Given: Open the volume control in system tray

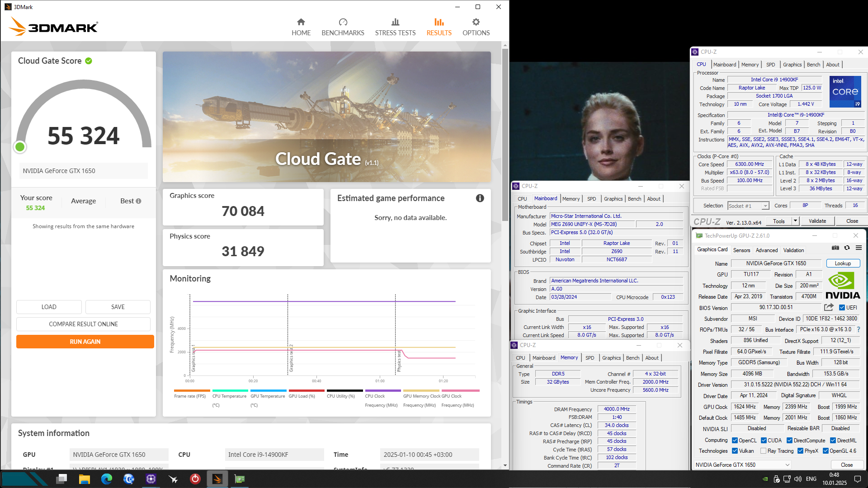Looking at the screenshot, I should 798,479.
